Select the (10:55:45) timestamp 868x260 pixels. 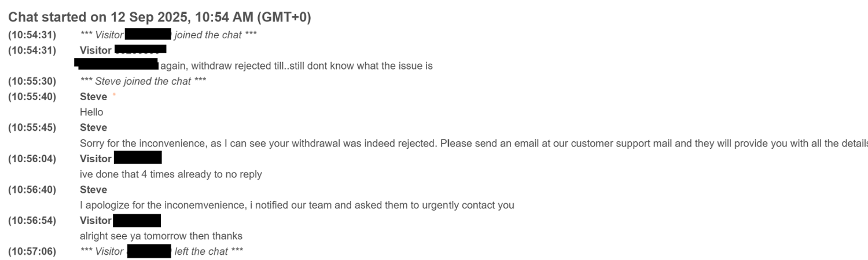pyautogui.click(x=32, y=127)
